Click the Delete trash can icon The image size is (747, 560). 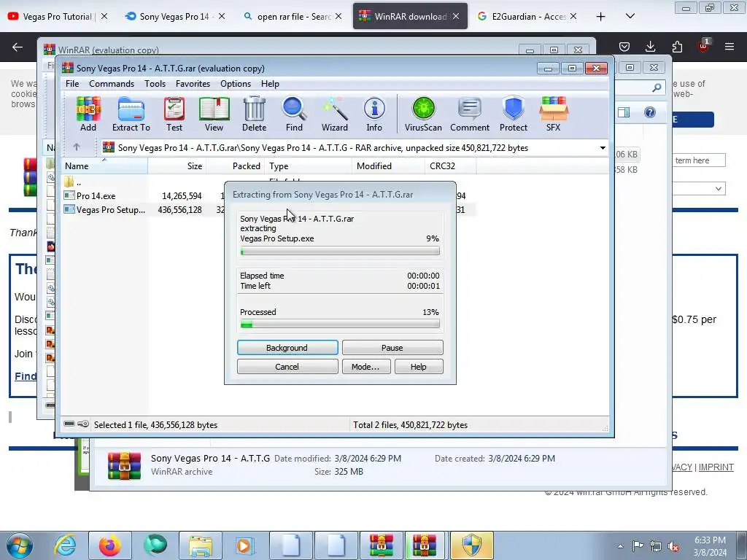[x=255, y=114]
